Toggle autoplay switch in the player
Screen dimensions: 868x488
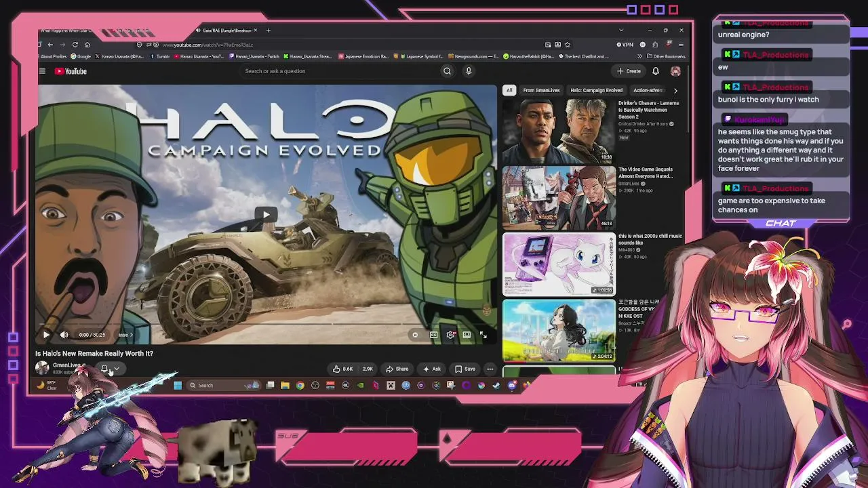(x=416, y=335)
